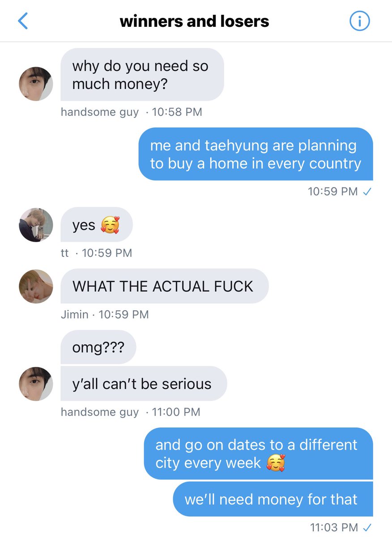This screenshot has height=537, width=392.
Task: Open the winners and losers group title
Action: point(195,21)
